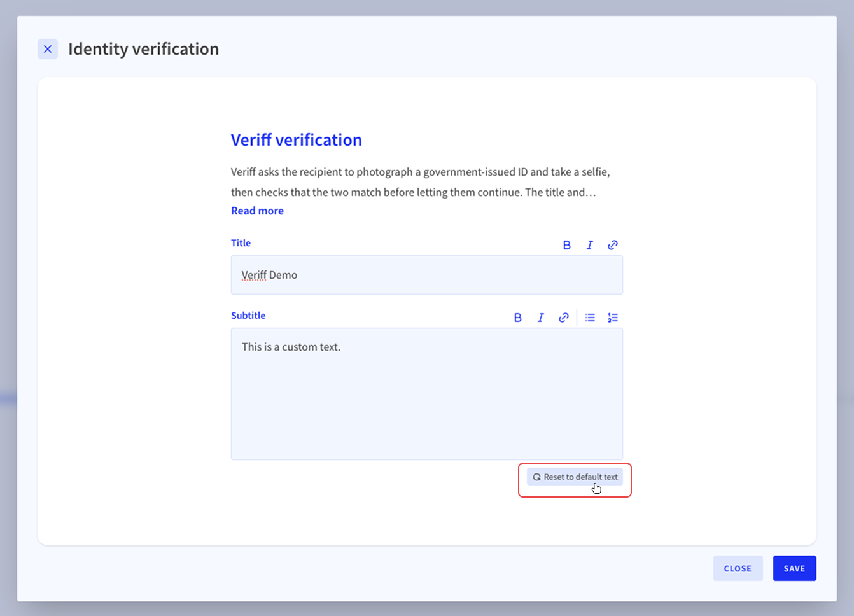Insert a link from the Title toolbar

(612, 245)
